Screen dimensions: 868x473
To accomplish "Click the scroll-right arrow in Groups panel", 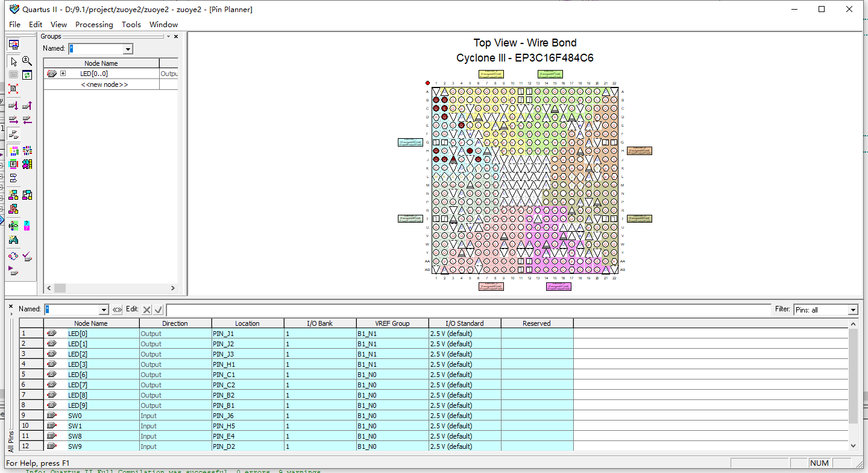I will (172, 288).
